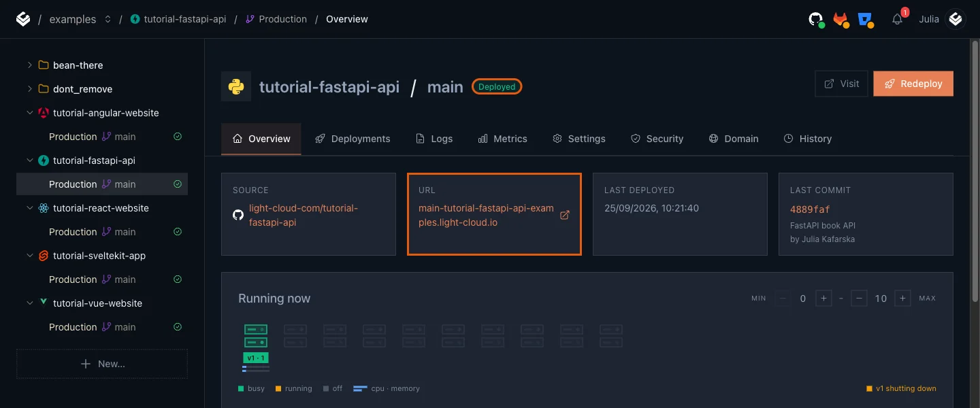Click the New... button in sidebar
980x408 pixels.
pyautogui.click(x=102, y=364)
